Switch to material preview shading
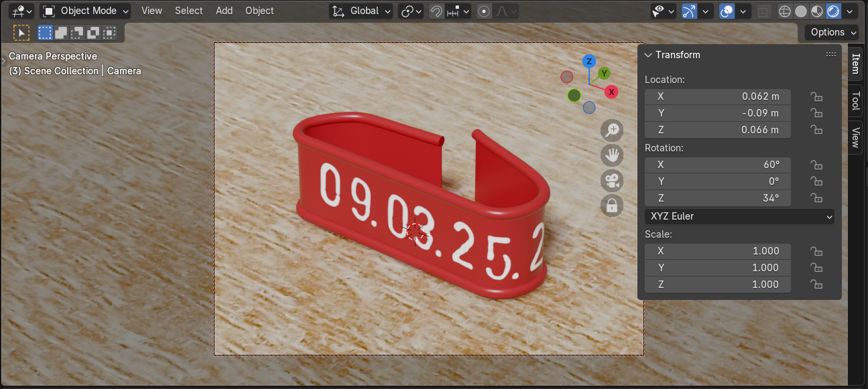This screenshot has height=389, width=868. click(x=817, y=11)
